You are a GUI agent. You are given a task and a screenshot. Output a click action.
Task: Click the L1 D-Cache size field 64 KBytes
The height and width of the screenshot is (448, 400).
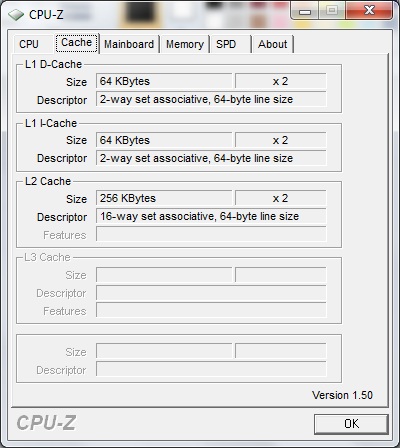click(x=164, y=81)
